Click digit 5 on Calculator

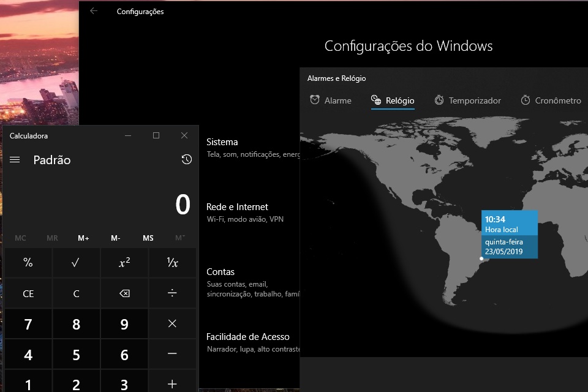pos(76,354)
